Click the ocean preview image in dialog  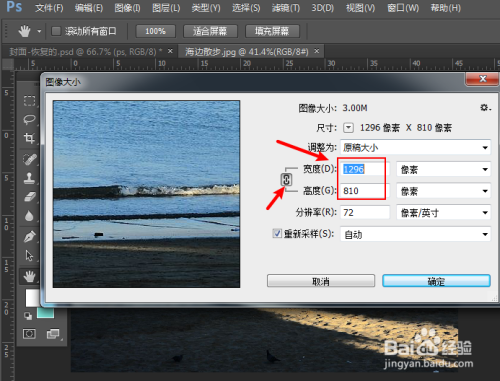tap(146, 194)
